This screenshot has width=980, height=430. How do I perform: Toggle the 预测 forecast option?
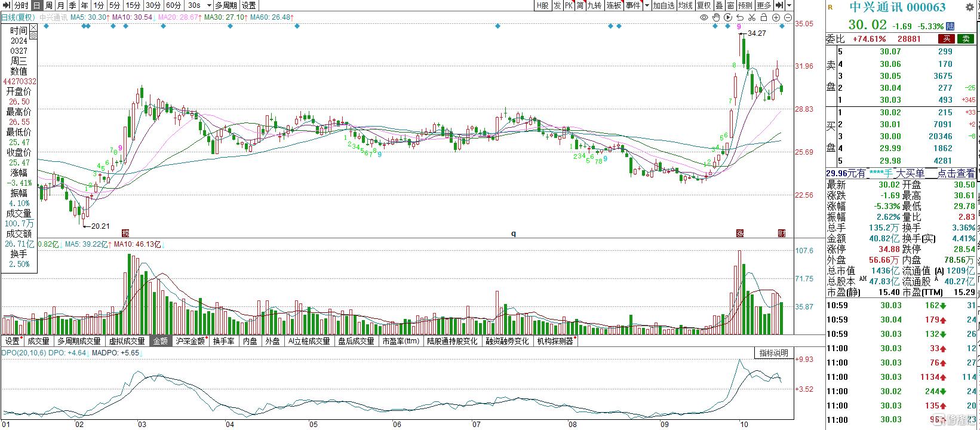point(745,5)
